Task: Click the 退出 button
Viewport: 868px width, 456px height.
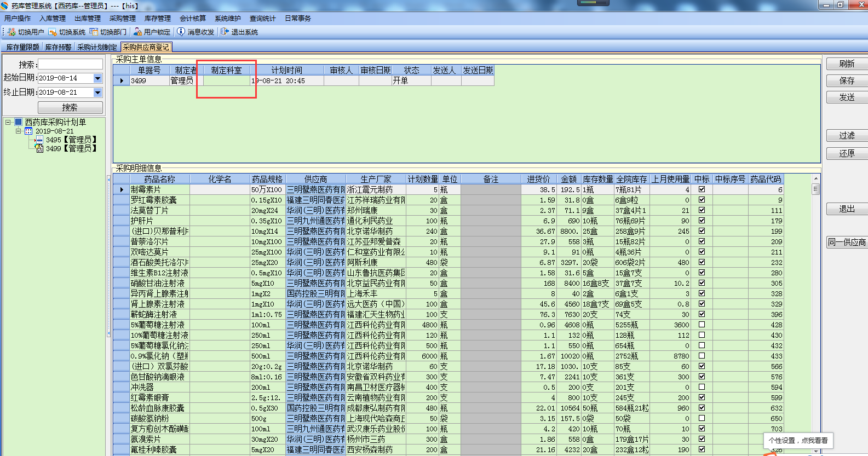Action: [847, 209]
